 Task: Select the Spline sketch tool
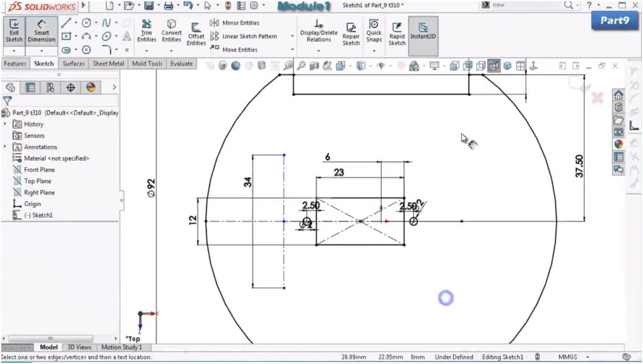106,23
